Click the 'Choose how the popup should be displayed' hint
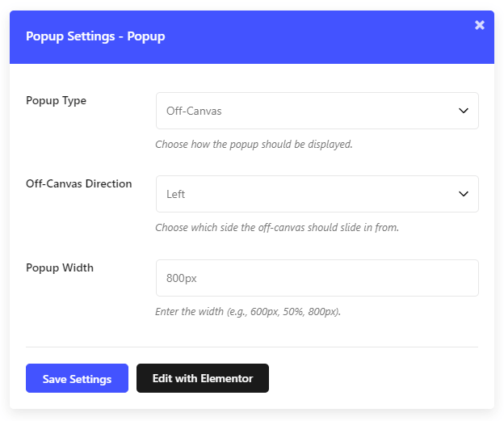This screenshot has width=504, height=421. [x=254, y=145]
